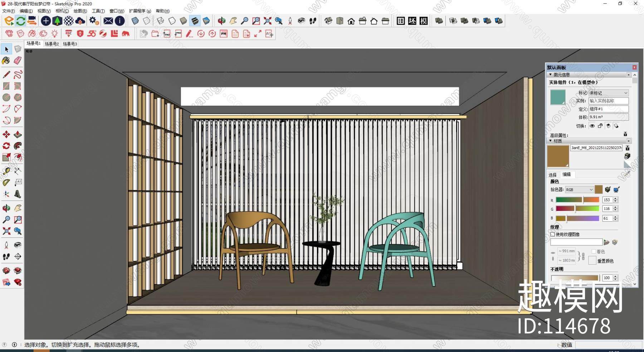Image resolution: width=644 pixels, height=352 pixels.
Task: Activate the Orbit tool in top toolbar
Action: (221, 21)
